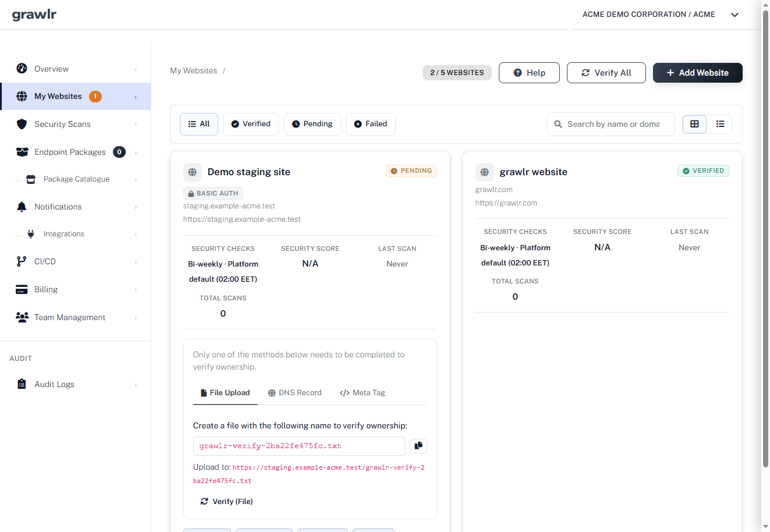Select the DNS Record verification tab
Viewport: 770px width, 532px height.
point(294,393)
